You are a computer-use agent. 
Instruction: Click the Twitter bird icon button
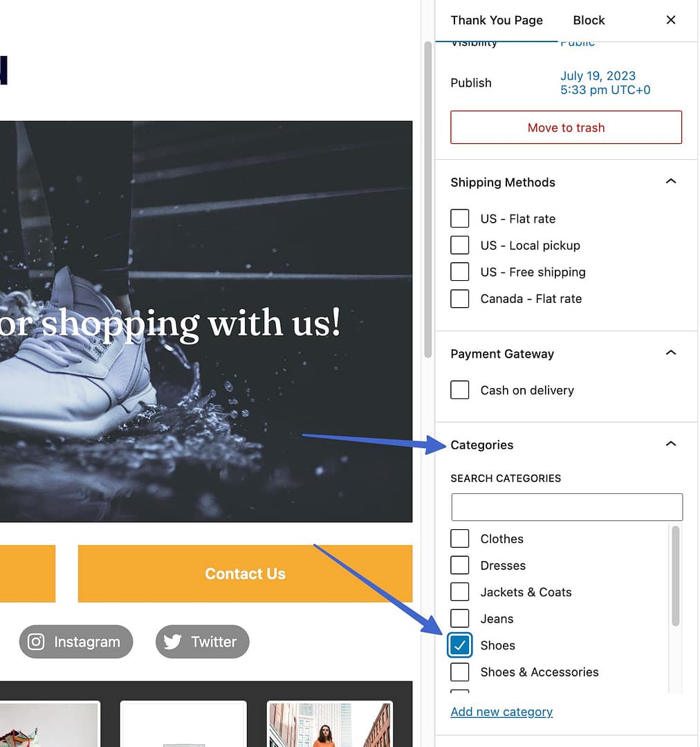(202, 642)
